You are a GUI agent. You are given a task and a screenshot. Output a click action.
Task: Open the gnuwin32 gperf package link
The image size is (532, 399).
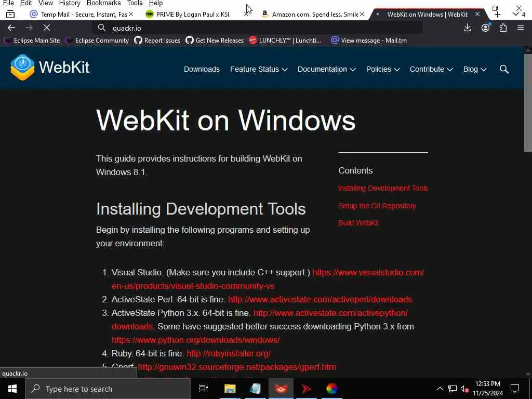pos(237,367)
